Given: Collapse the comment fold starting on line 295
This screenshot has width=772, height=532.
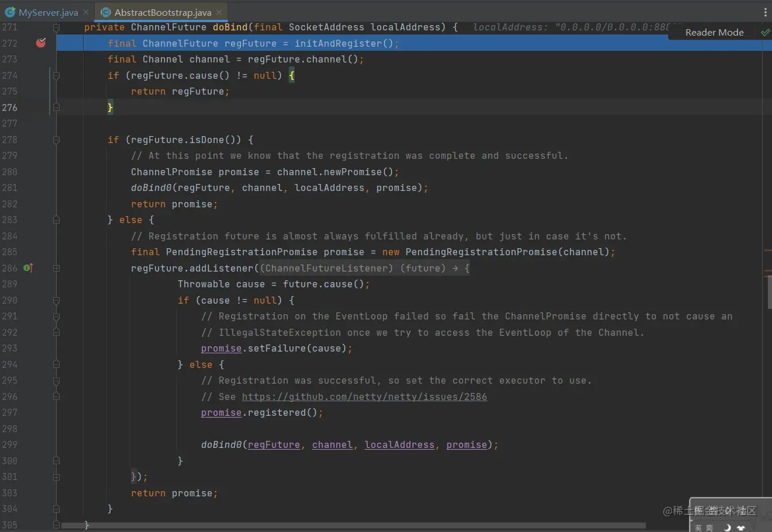Looking at the screenshot, I should tap(56, 381).
